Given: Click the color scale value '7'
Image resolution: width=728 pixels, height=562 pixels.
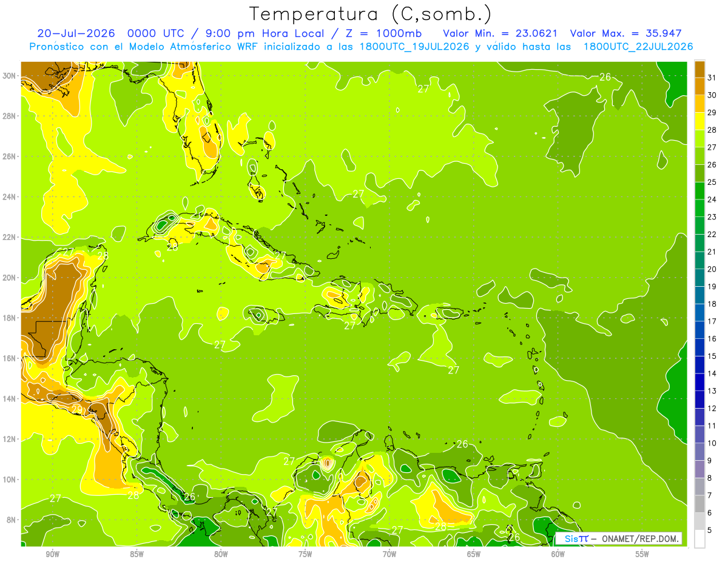Looking at the screenshot, I should pos(710,496).
